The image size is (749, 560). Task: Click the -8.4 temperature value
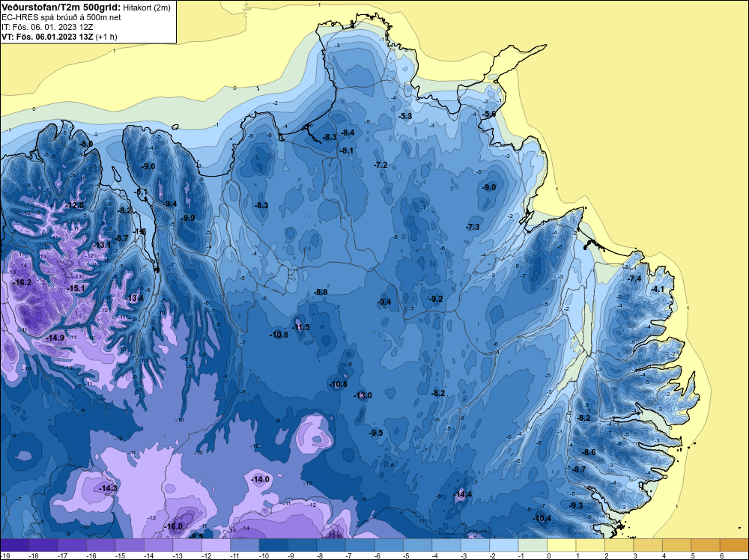click(348, 133)
